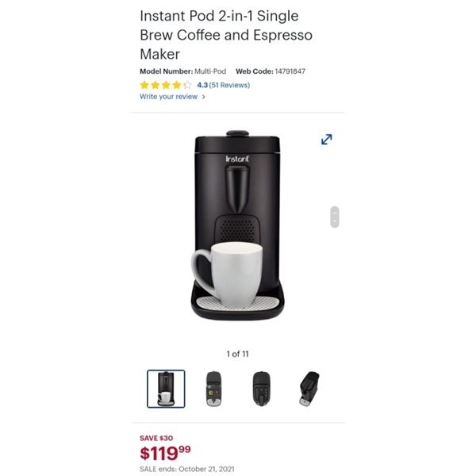Click the Instant Pod product title
The width and height of the screenshot is (476, 476).
(226, 35)
